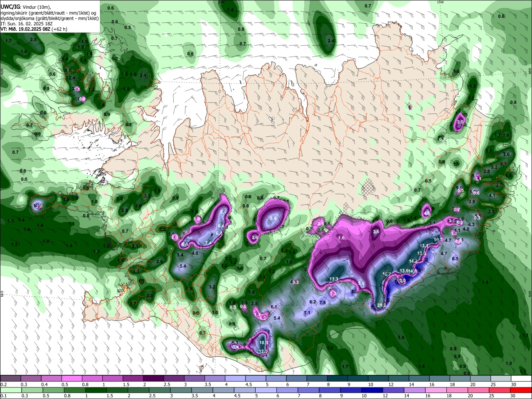The width and height of the screenshot is (532, 399).
Task: Select the navy blue swatch labeled 10 in bottom row
Action: 372,390
